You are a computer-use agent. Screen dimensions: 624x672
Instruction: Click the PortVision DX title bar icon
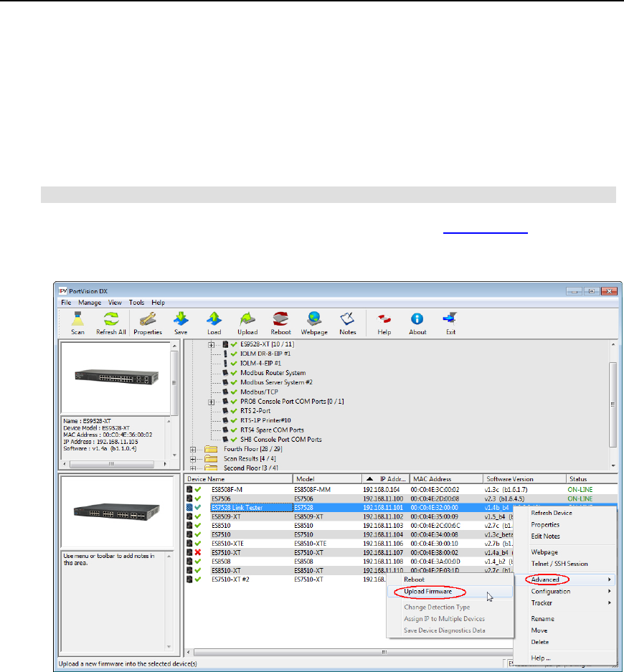[x=63, y=291]
